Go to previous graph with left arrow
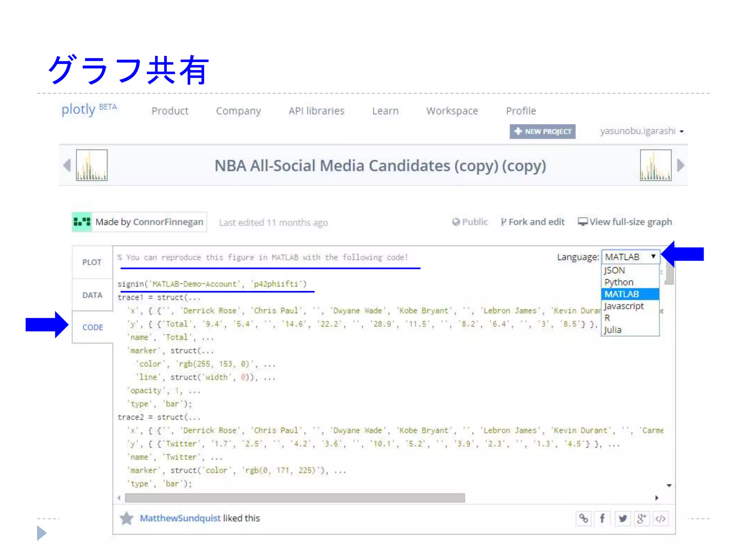 [67, 165]
